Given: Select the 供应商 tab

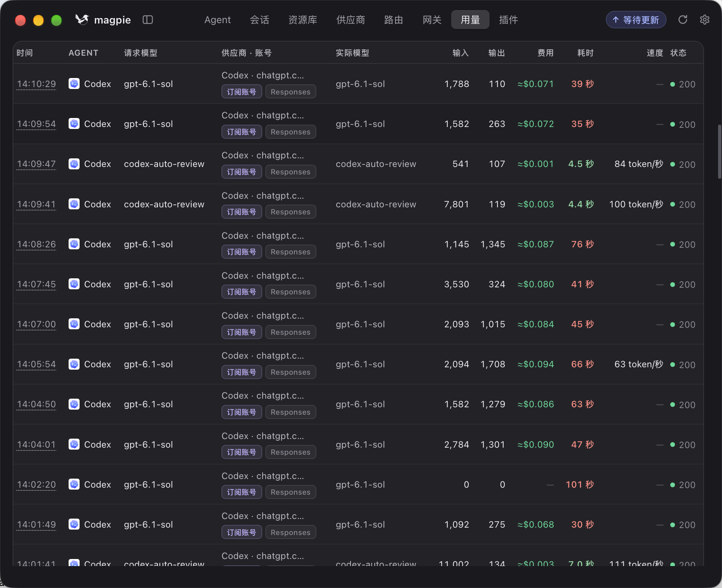Looking at the screenshot, I should 350,20.
